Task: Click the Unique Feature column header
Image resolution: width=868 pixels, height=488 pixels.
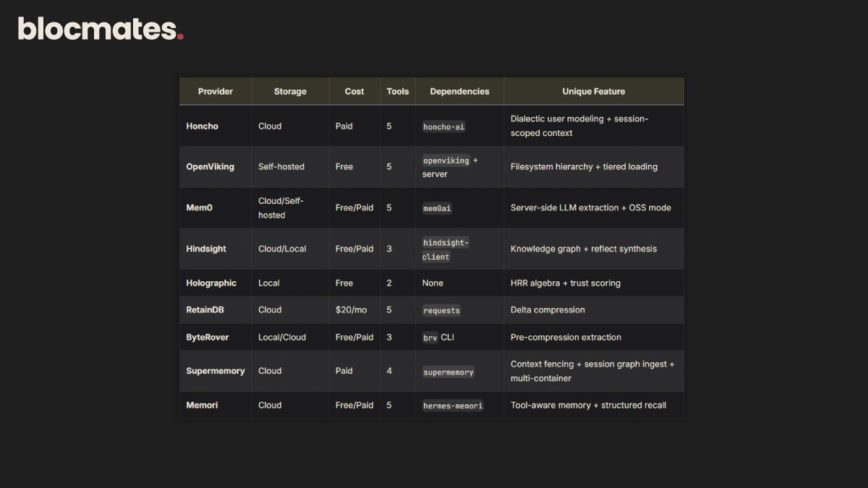Action: click(x=594, y=92)
